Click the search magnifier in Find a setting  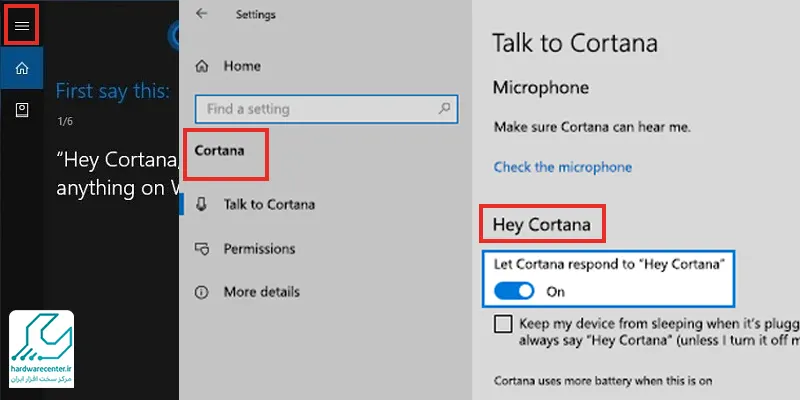click(444, 108)
